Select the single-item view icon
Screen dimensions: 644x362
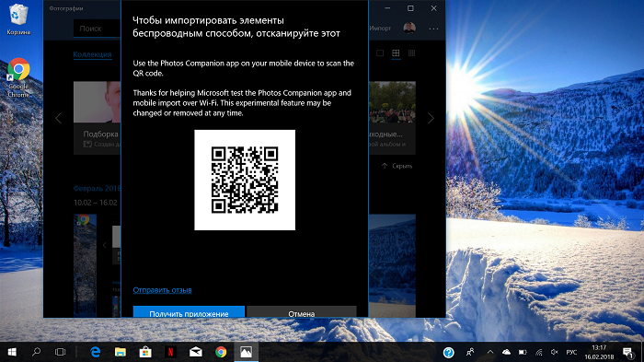click(x=380, y=53)
